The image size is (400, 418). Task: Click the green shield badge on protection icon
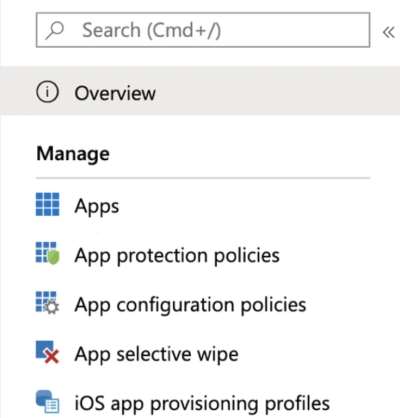pyautogui.click(x=54, y=258)
